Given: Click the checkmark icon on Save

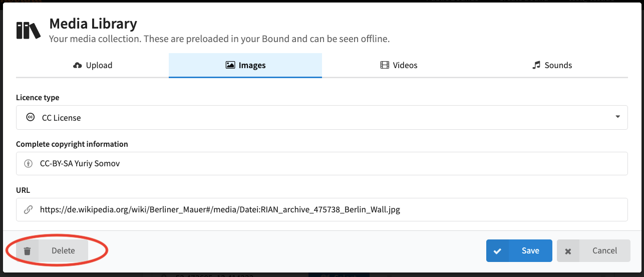Looking at the screenshot, I should point(497,251).
